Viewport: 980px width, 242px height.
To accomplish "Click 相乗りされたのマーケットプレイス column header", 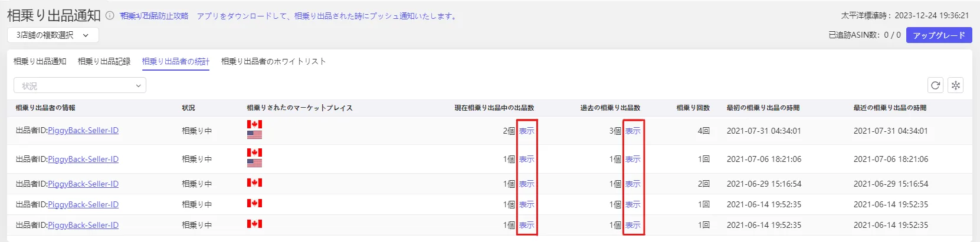I will tap(300, 108).
